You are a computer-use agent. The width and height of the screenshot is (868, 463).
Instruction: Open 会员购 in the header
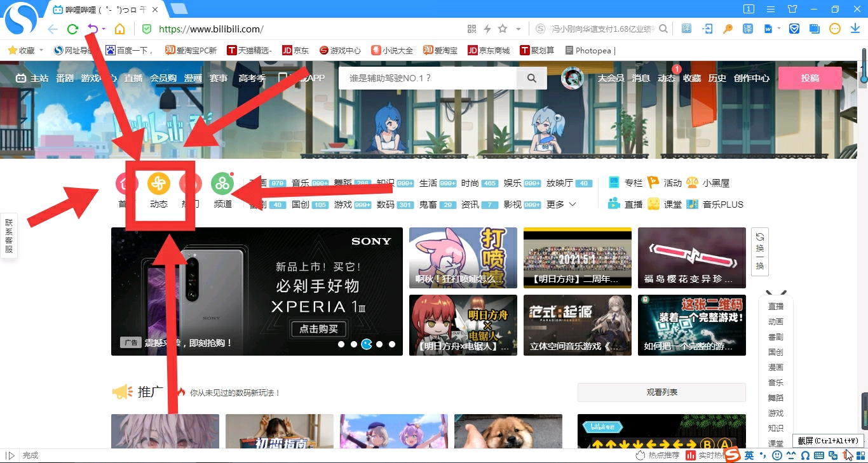point(163,78)
